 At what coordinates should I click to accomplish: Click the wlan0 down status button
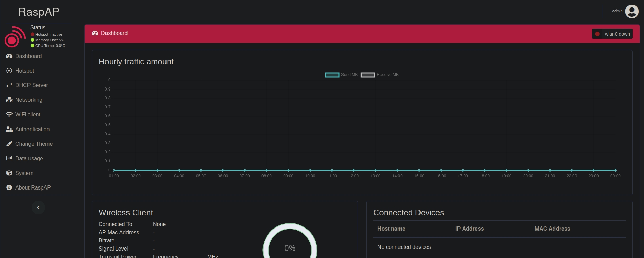click(x=612, y=34)
